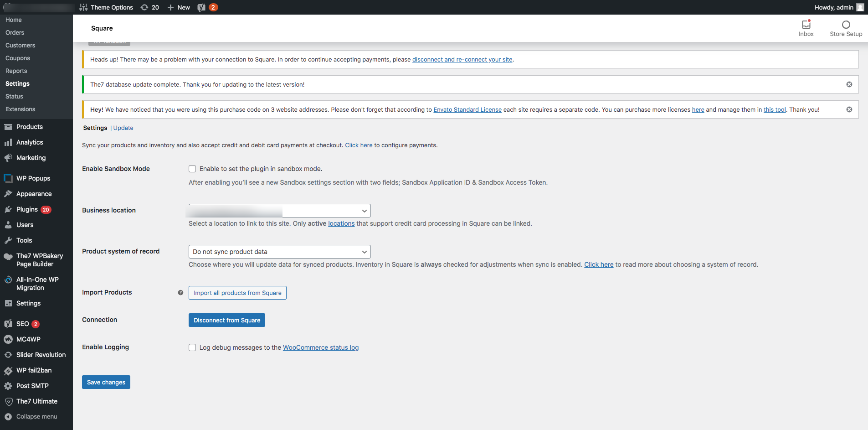Select Coupons in the sidebar
868x430 pixels.
coord(18,58)
